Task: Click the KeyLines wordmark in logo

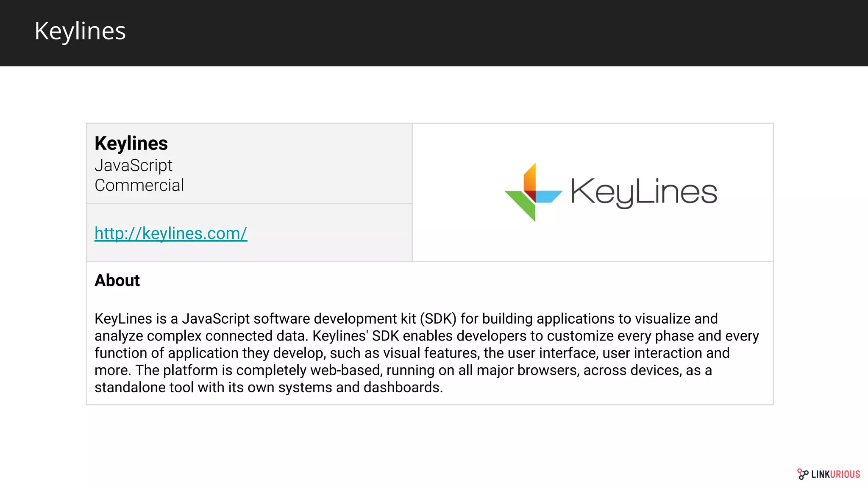Action: [644, 193]
